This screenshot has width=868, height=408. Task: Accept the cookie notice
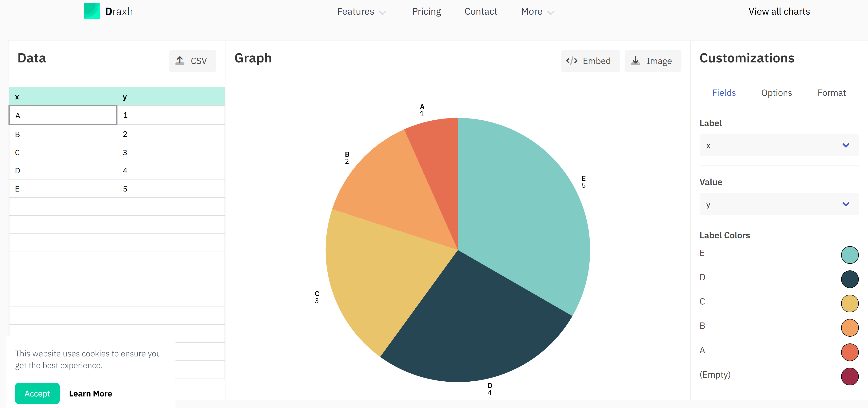[37, 393]
